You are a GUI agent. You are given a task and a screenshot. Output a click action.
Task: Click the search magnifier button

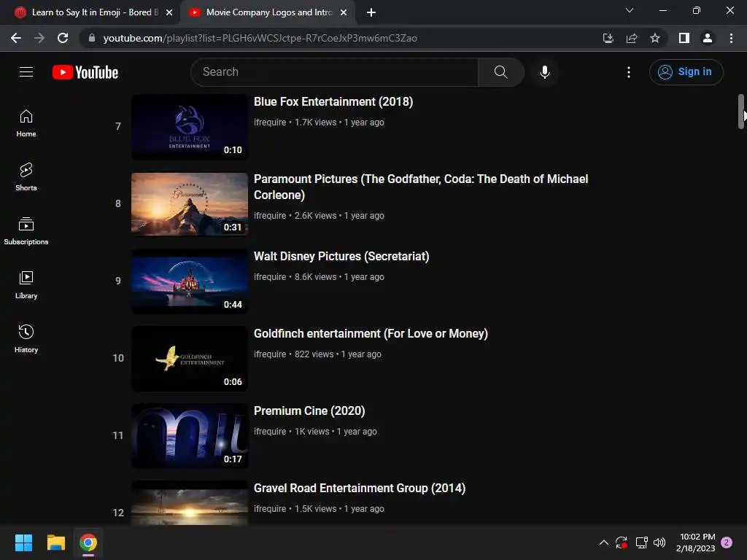click(x=500, y=72)
